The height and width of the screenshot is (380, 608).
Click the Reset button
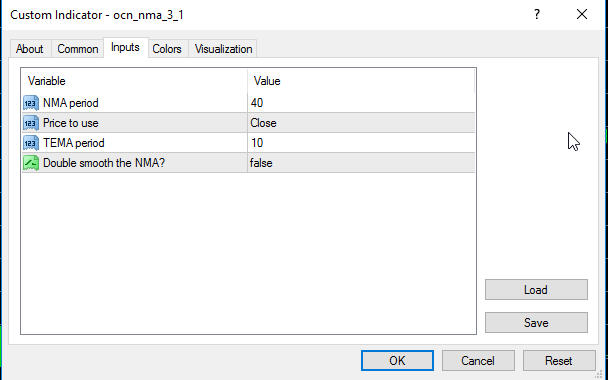tap(559, 361)
